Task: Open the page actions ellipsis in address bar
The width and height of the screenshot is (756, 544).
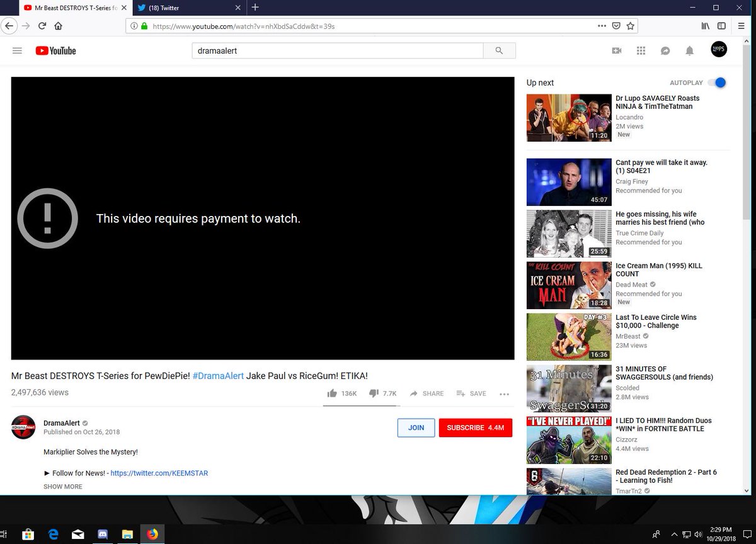Action: 602,26
